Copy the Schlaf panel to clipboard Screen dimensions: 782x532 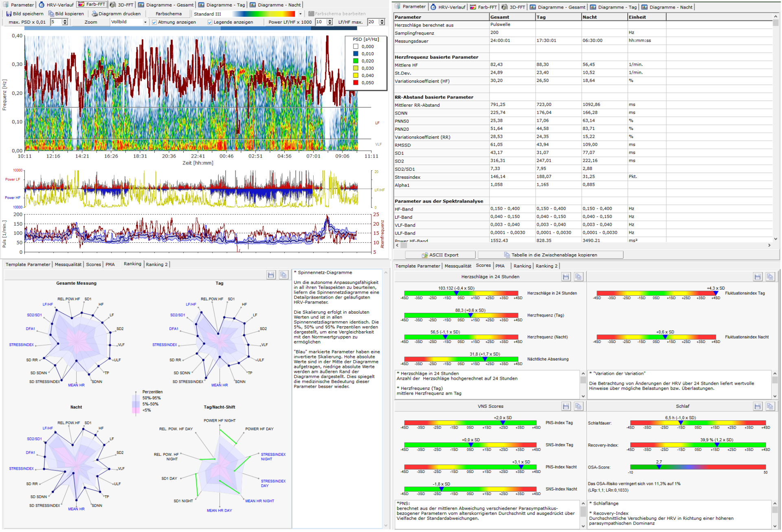(x=770, y=406)
